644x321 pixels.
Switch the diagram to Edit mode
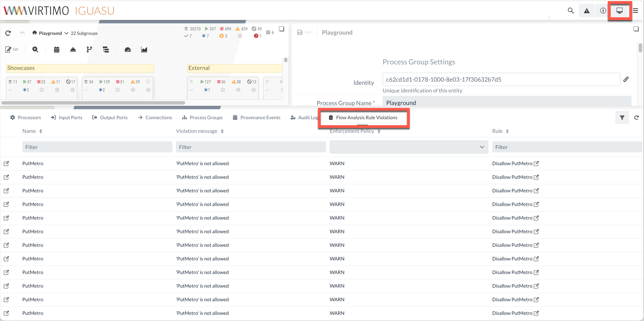(12, 49)
